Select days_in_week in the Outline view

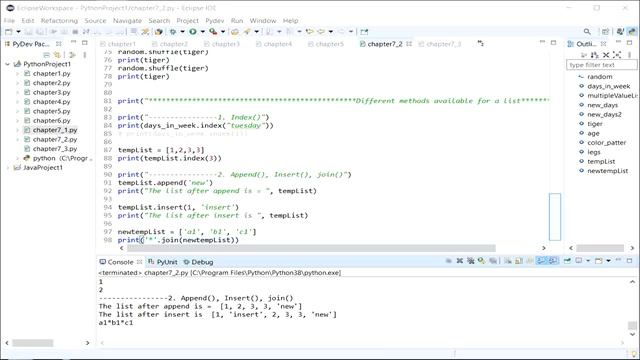pyautogui.click(x=609, y=86)
